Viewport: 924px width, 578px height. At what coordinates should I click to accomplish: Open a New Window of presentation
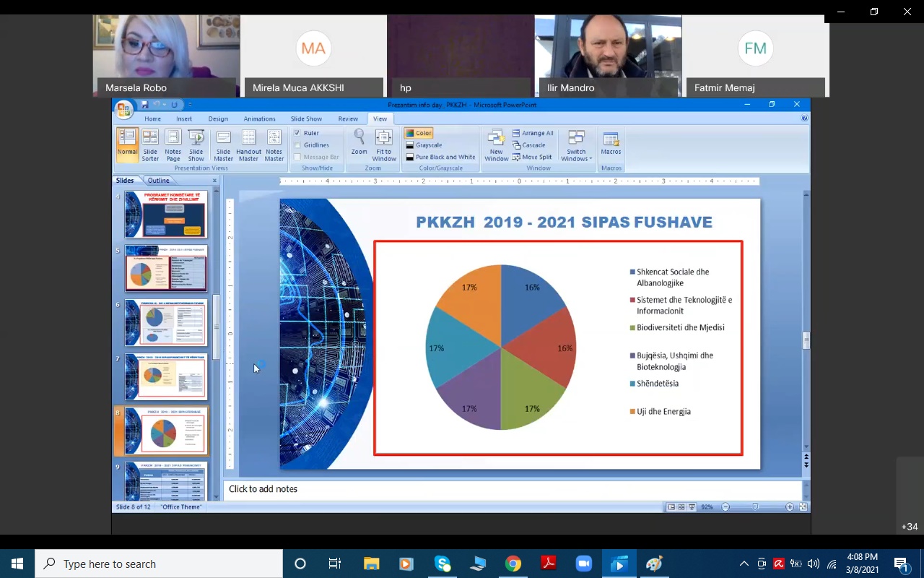[497, 145]
